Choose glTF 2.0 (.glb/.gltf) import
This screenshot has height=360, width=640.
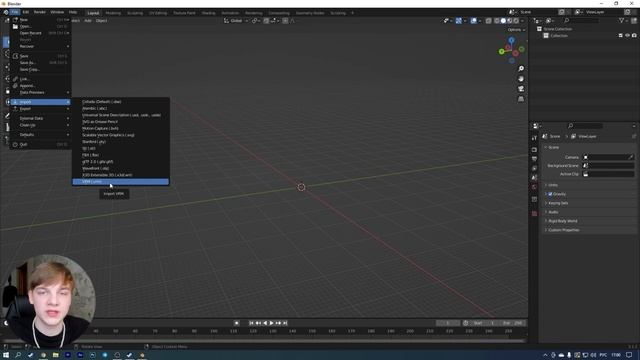tap(120, 162)
